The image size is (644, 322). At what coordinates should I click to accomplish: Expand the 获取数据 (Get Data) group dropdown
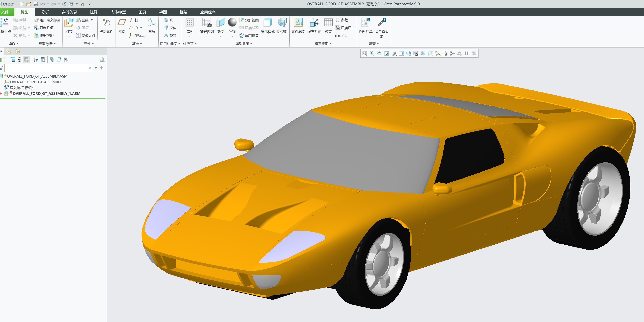47,44
